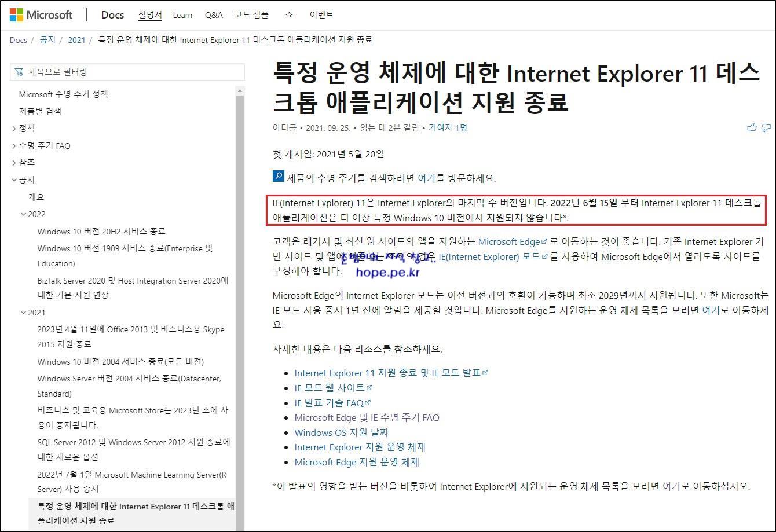Open Windows 10 버전 1909 서비스 종료 item

tap(125, 256)
